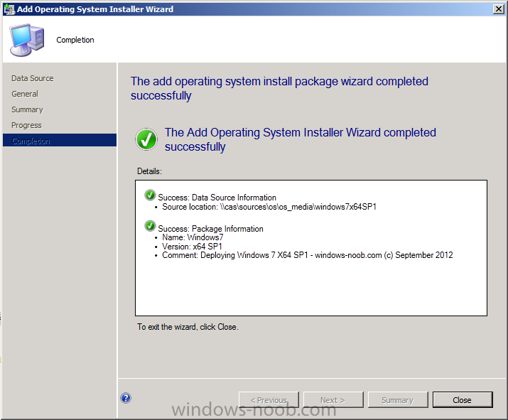Click the Data Source Information success icon
508x420 pixels.
point(150,195)
